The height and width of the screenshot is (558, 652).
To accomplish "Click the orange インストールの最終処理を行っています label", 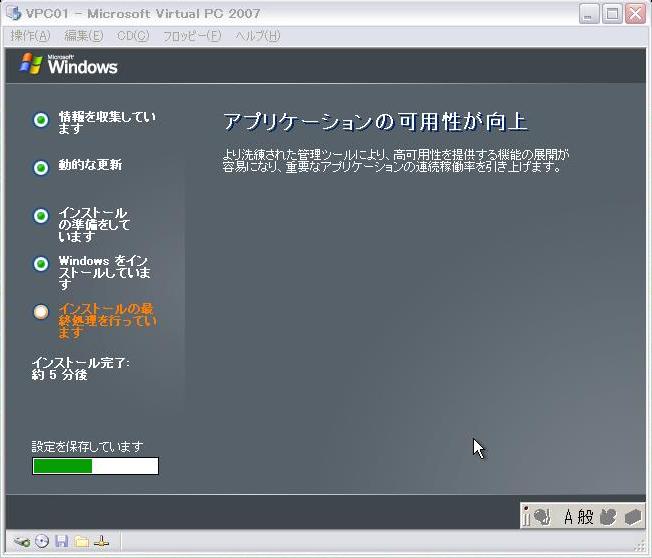I will pos(108,321).
